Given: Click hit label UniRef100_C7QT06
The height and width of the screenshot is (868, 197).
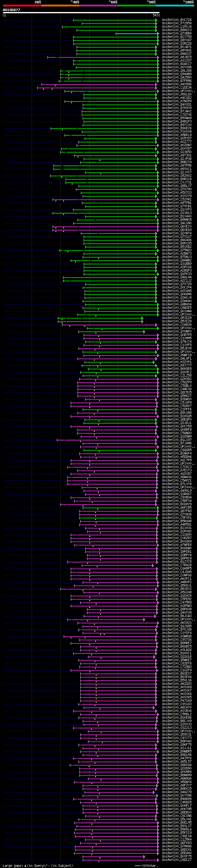Looking at the screenshot, I should pos(177,115).
